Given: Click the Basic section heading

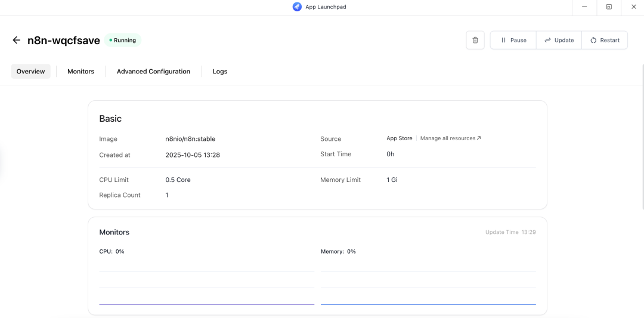Looking at the screenshot, I should (110, 119).
